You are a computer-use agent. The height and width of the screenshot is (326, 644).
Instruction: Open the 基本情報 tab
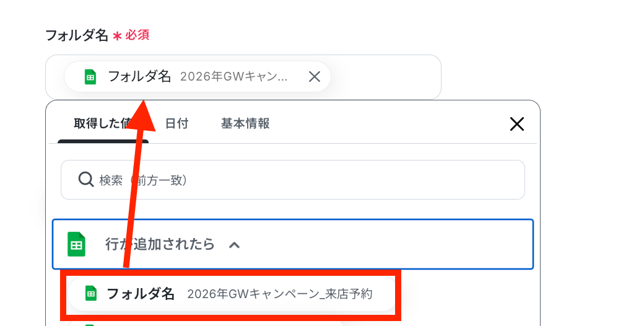click(x=245, y=123)
